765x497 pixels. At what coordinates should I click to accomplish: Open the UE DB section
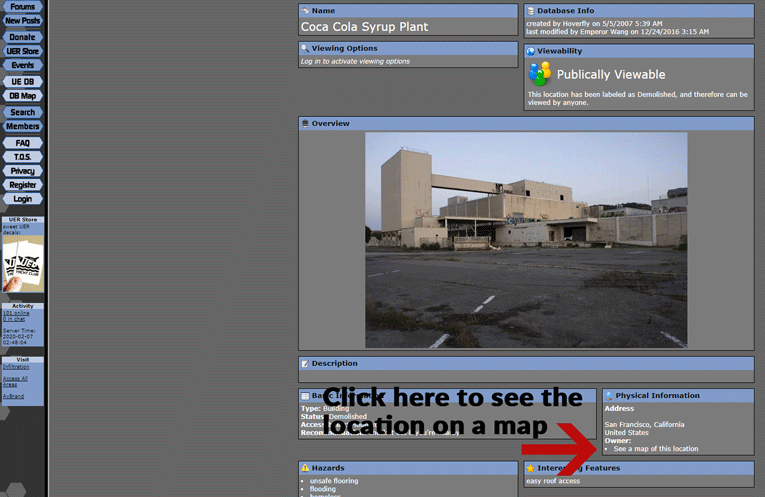pos(22,81)
